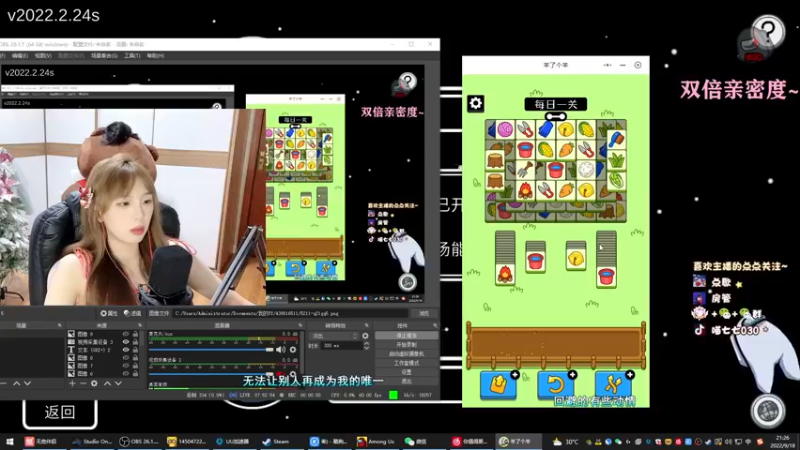Open source properties gear in sources toolbar
This screenshot has width=800, height=450.
click(94, 383)
